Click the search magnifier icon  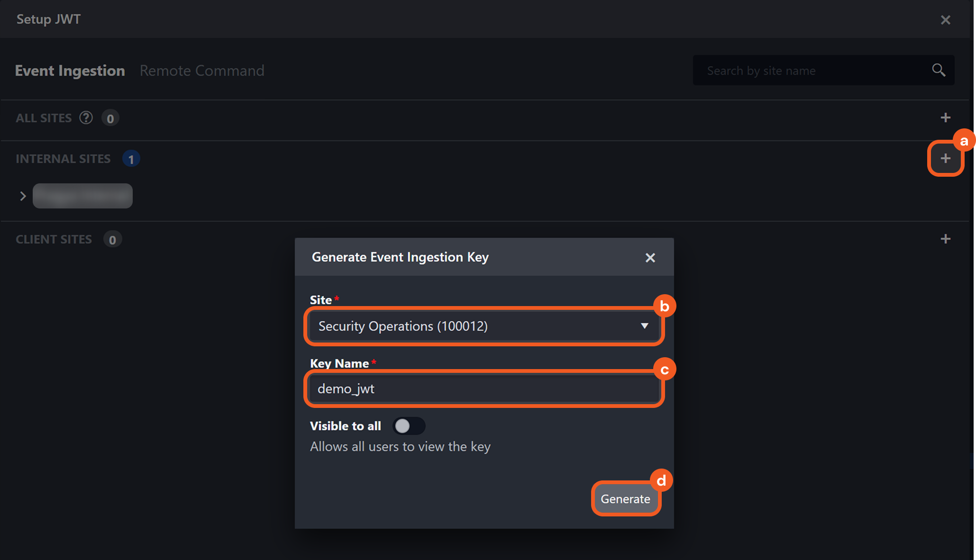pyautogui.click(x=938, y=70)
